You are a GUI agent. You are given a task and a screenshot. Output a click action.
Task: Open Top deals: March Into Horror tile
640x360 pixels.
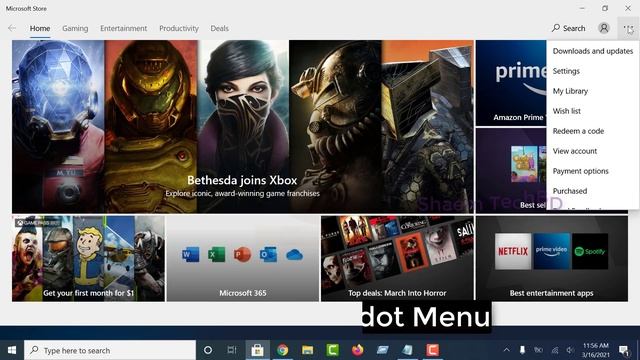coord(398,259)
